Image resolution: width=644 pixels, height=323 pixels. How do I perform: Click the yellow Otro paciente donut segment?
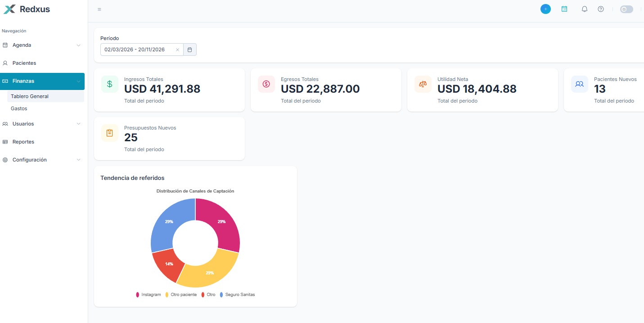tap(209, 272)
